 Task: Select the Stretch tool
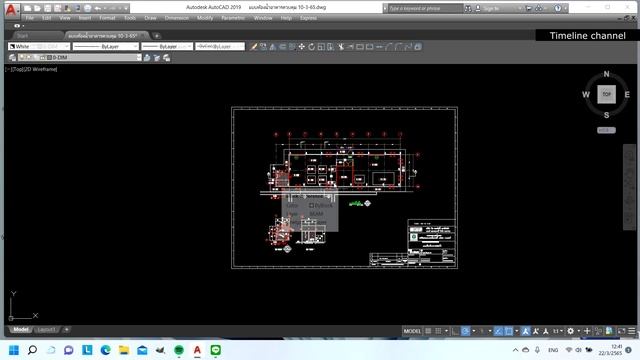coord(331,47)
